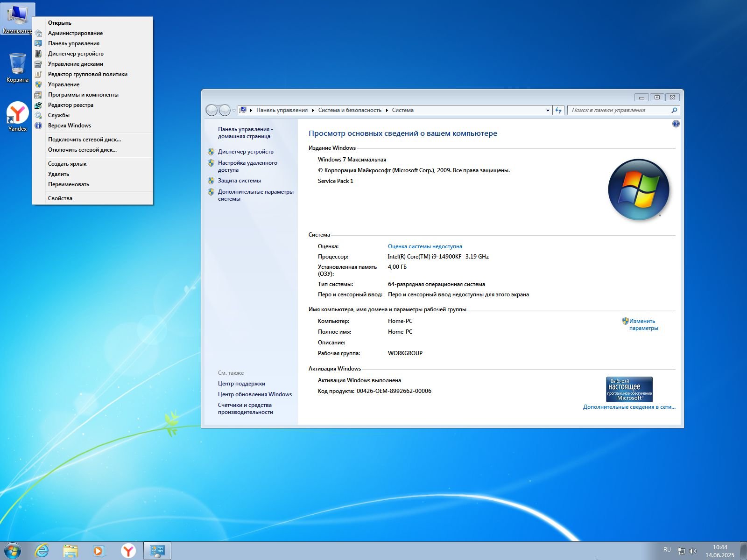Viewport: 747px width, 560px height.
Task: Click the volume speaker tray icon
Action: (x=693, y=551)
